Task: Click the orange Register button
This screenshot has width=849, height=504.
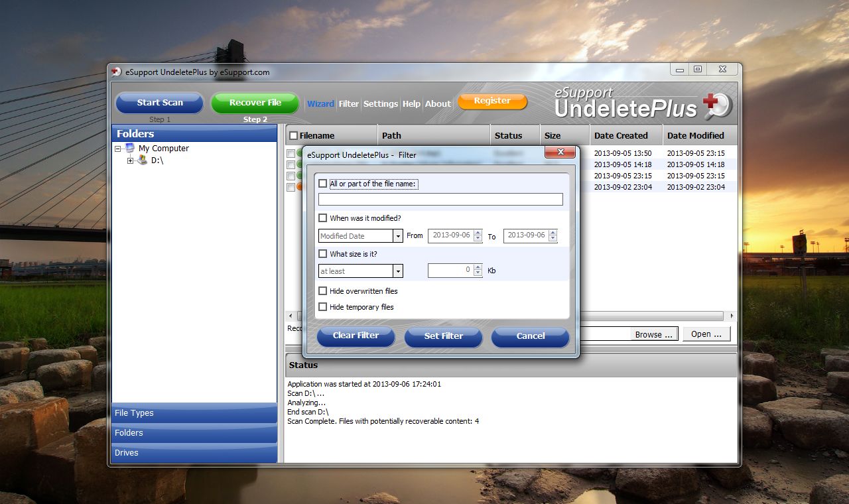Action: pyautogui.click(x=492, y=101)
